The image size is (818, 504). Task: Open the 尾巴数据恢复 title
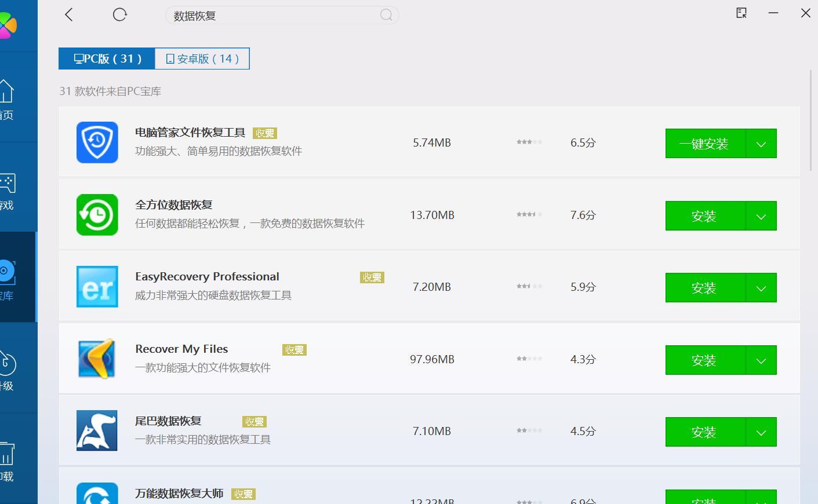(x=168, y=421)
